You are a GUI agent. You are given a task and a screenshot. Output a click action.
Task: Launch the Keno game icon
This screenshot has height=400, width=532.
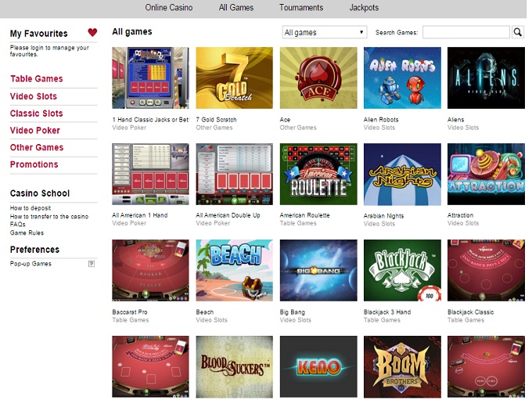318,366
